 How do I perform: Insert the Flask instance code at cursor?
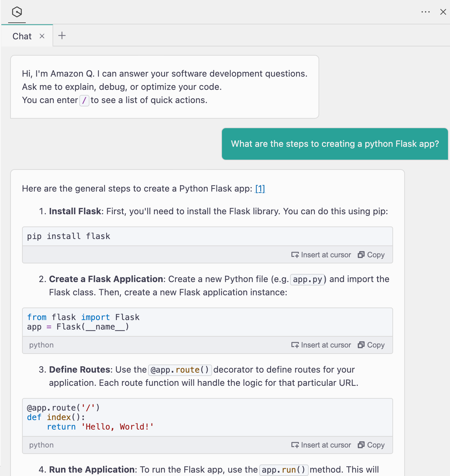click(x=321, y=345)
